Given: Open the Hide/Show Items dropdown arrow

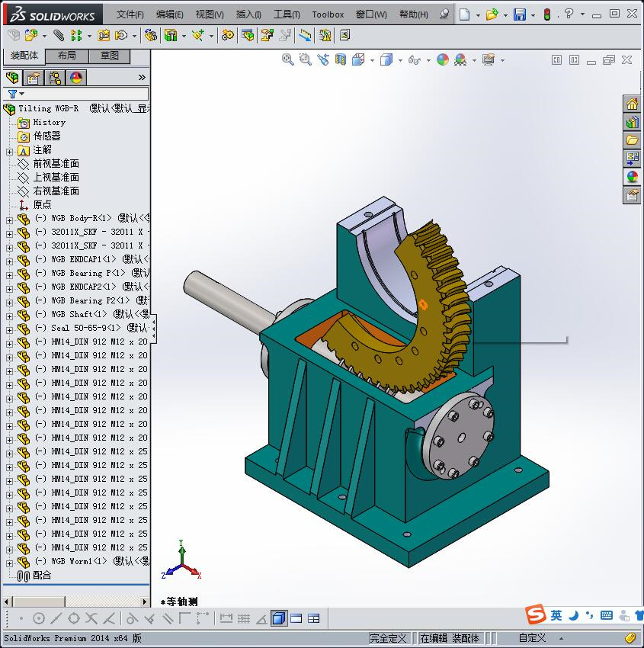Looking at the screenshot, I should tap(428, 60).
